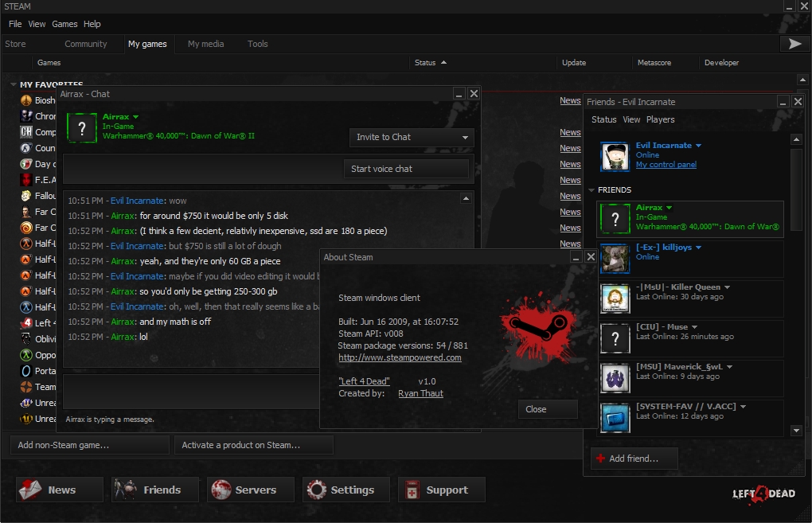This screenshot has width=812, height=523.
Task: Click the [CIU] - Muse avatar
Action: pyautogui.click(x=615, y=338)
